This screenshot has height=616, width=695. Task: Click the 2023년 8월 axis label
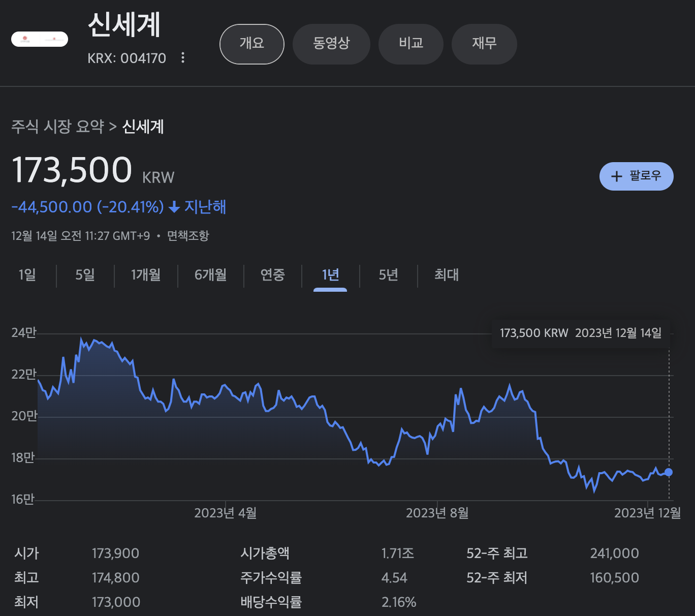coord(437,513)
